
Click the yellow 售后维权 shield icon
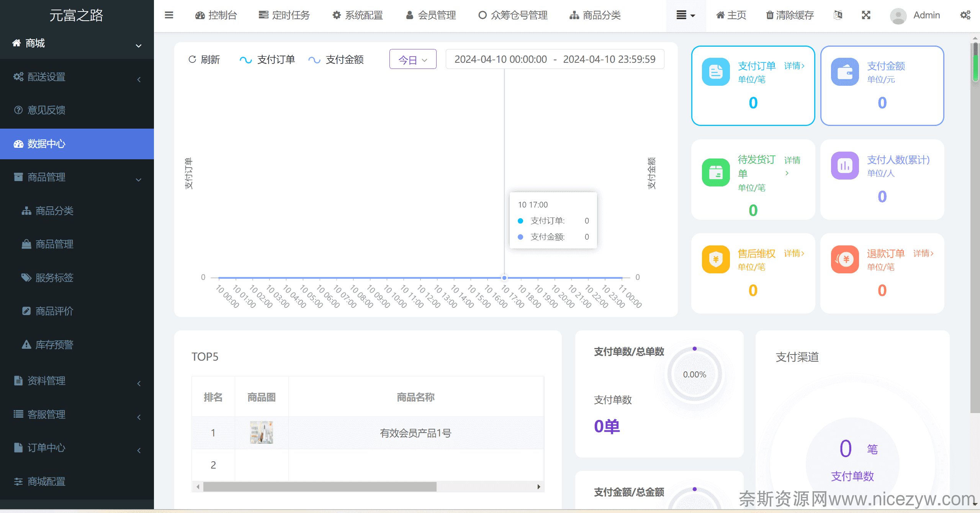(715, 260)
